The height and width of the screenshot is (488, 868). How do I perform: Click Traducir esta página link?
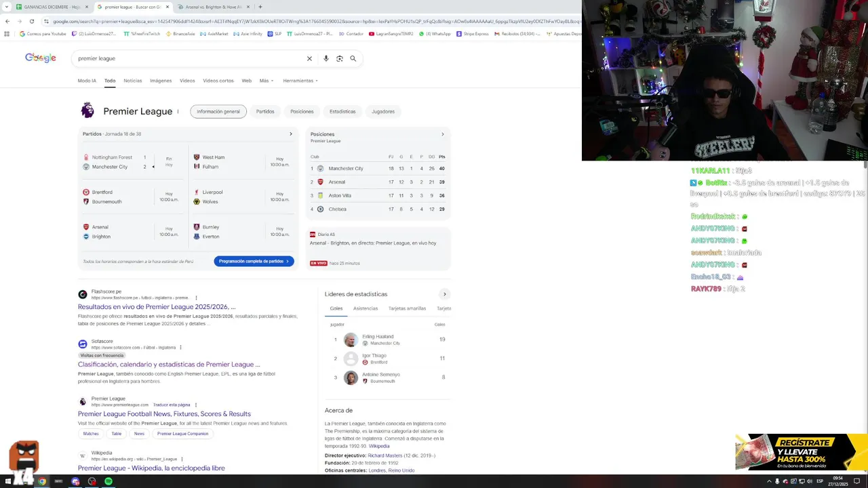tap(172, 405)
